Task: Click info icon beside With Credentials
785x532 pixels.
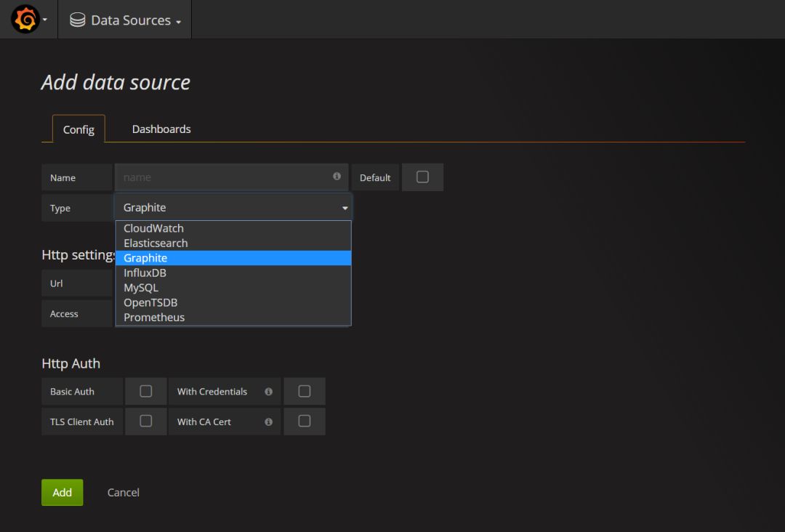Action: coord(268,392)
